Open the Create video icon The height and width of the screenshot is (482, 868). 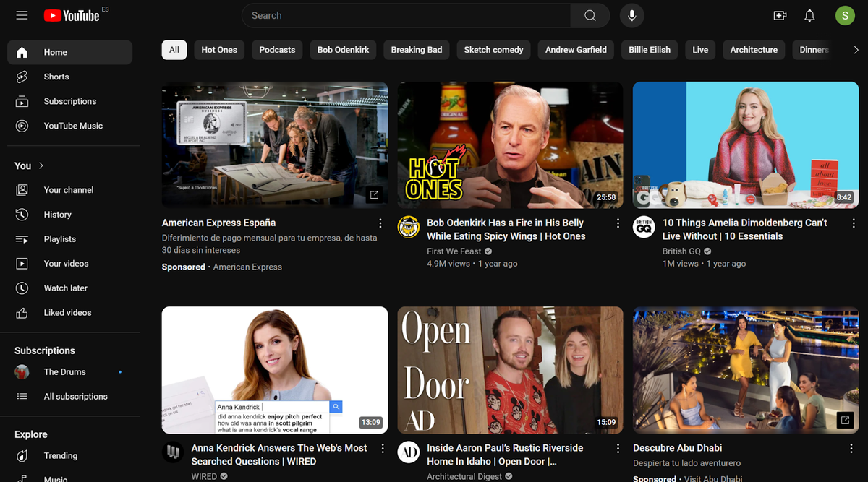[780, 15]
